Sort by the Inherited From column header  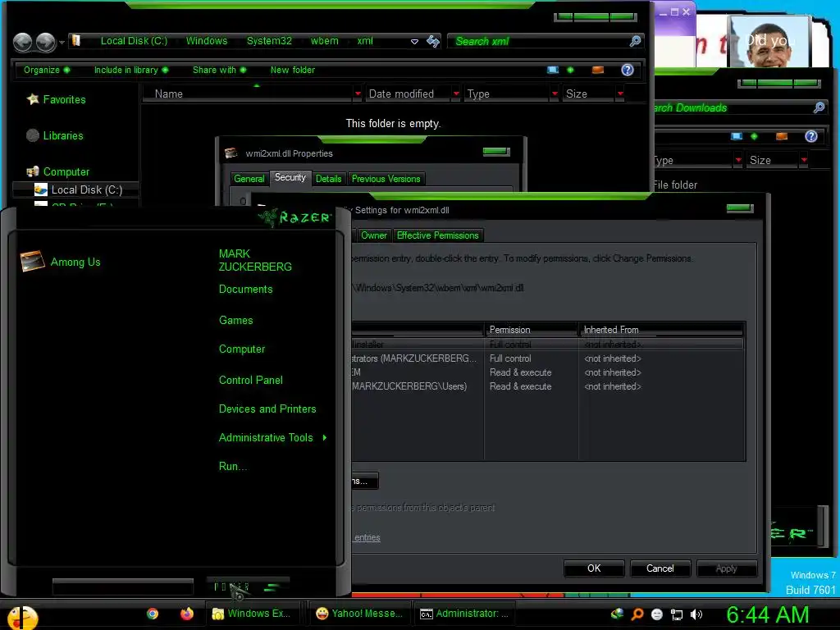click(x=662, y=330)
